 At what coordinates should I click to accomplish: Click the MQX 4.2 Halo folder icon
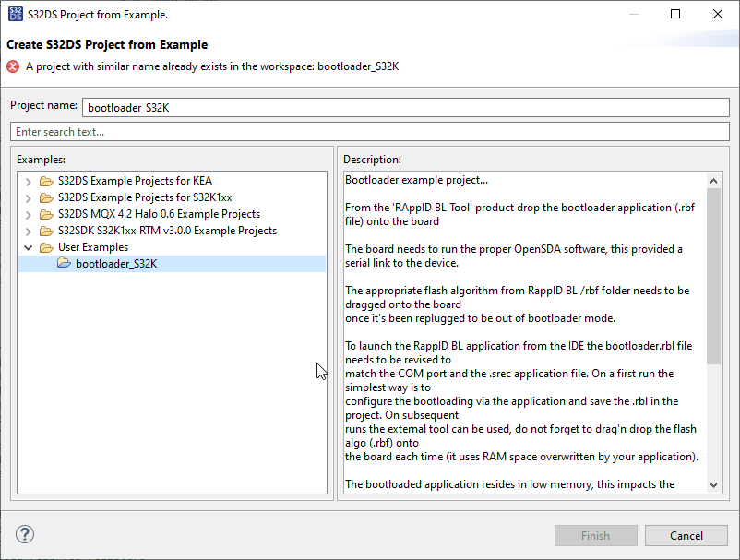tap(46, 214)
